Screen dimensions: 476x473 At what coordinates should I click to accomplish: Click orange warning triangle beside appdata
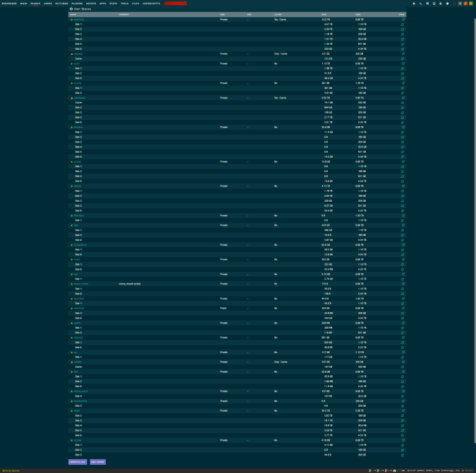pyautogui.click(x=72, y=54)
